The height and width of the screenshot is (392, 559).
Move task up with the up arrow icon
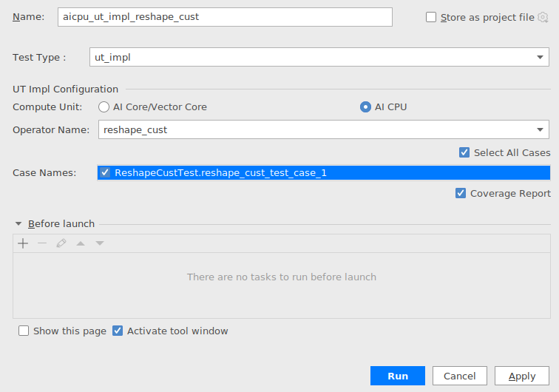coord(81,243)
